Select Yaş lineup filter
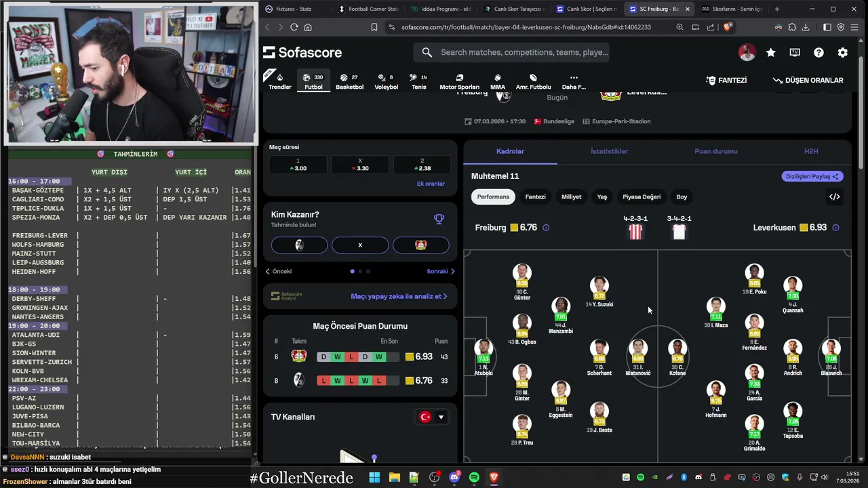This screenshot has width=868, height=488. tap(602, 197)
